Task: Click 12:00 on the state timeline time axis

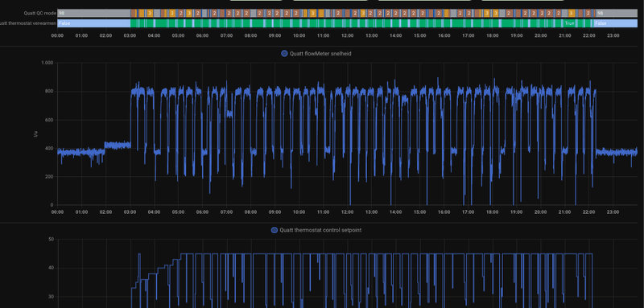Action: tap(348, 35)
